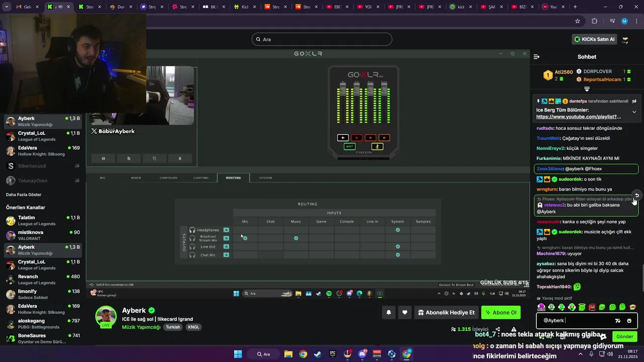This screenshot has width=644, height=362.
Task: Switch to GoXLR MIC tab
Action: click(103, 177)
